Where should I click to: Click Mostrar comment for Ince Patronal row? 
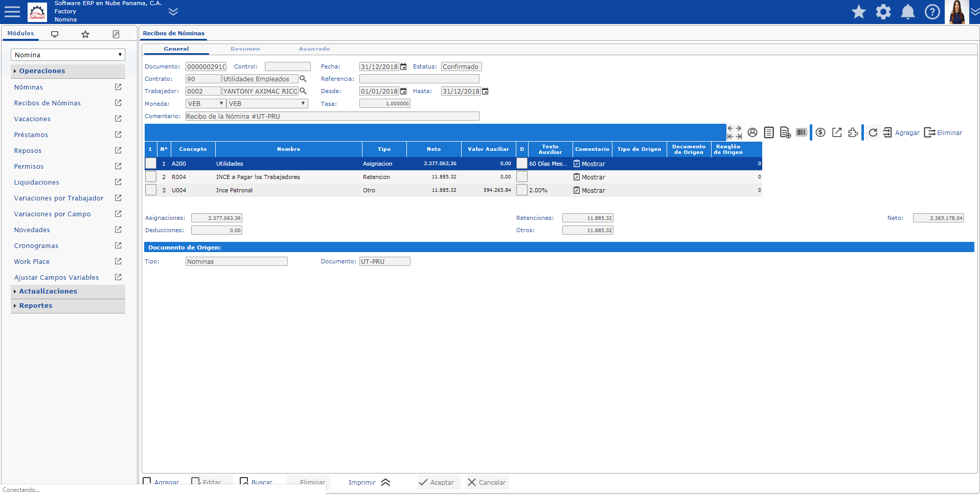point(589,190)
